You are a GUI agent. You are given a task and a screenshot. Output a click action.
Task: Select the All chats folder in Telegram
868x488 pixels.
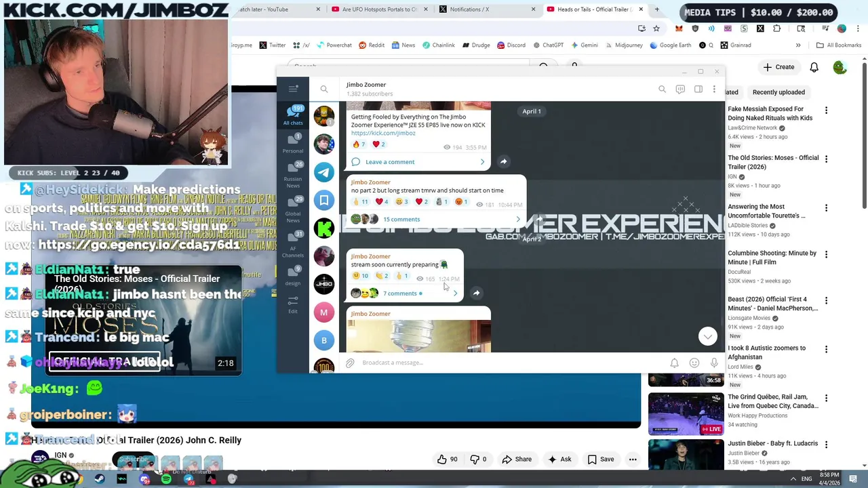293,115
